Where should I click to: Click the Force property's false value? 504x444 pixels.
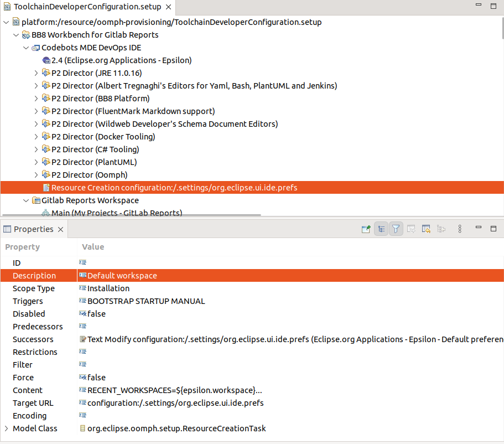click(96, 378)
